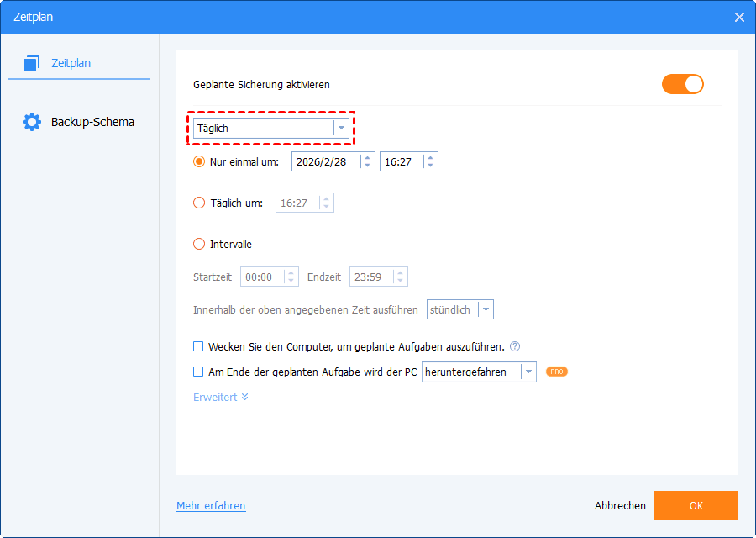This screenshot has width=756, height=538.
Task: Toggle 'Geplante Sicherung aktivieren' switch
Action: click(x=682, y=84)
